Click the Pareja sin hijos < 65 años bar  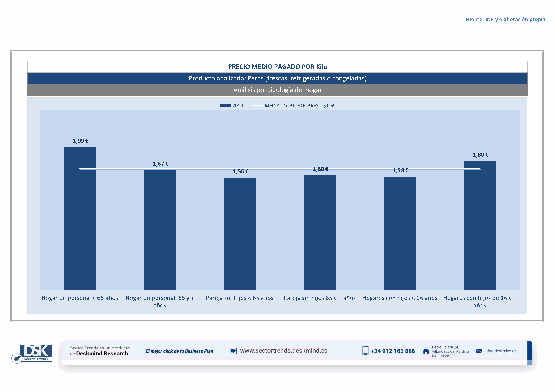[240, 234]
